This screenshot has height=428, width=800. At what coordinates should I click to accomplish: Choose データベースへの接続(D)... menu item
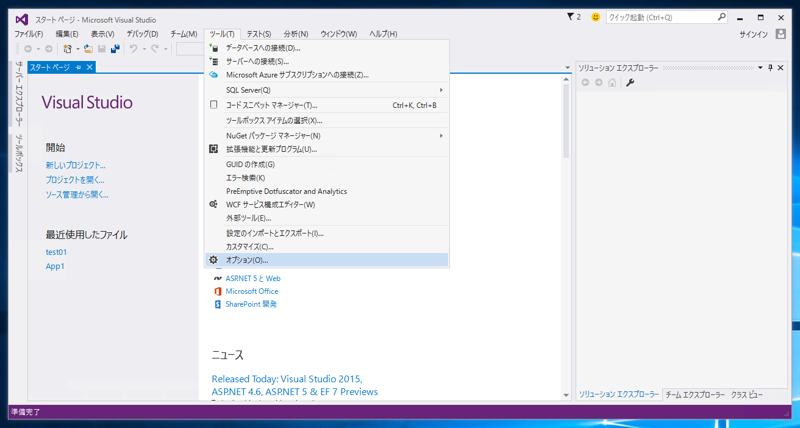tap(327, 48)
